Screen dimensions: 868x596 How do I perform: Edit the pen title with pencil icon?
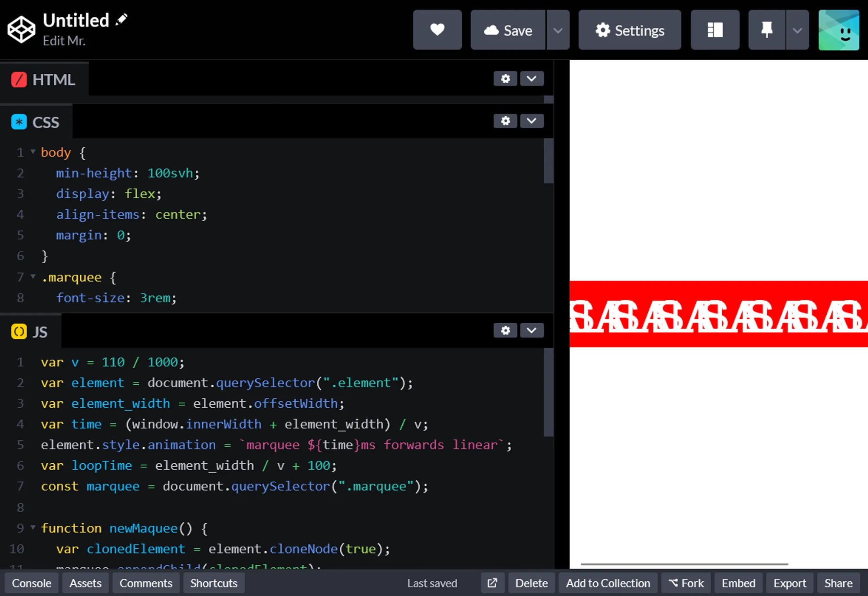pos(122,20)
